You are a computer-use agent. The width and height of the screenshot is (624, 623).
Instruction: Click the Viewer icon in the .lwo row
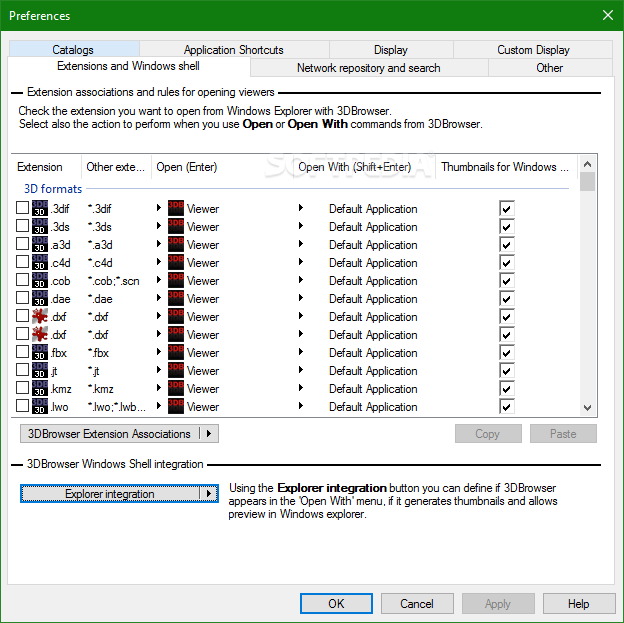coord(176,406)
